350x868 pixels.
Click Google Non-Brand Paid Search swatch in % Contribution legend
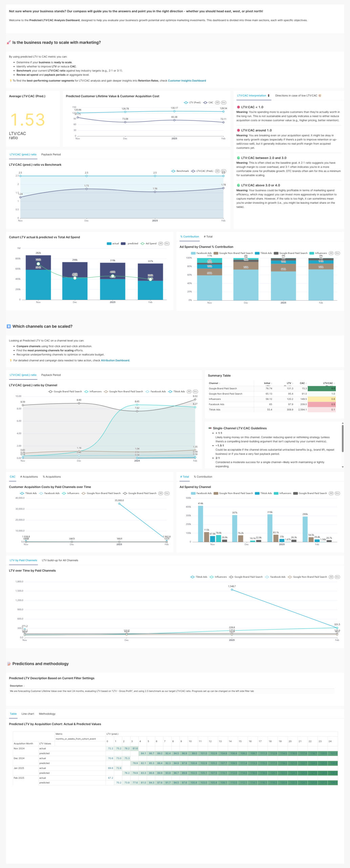click(216, 253)
